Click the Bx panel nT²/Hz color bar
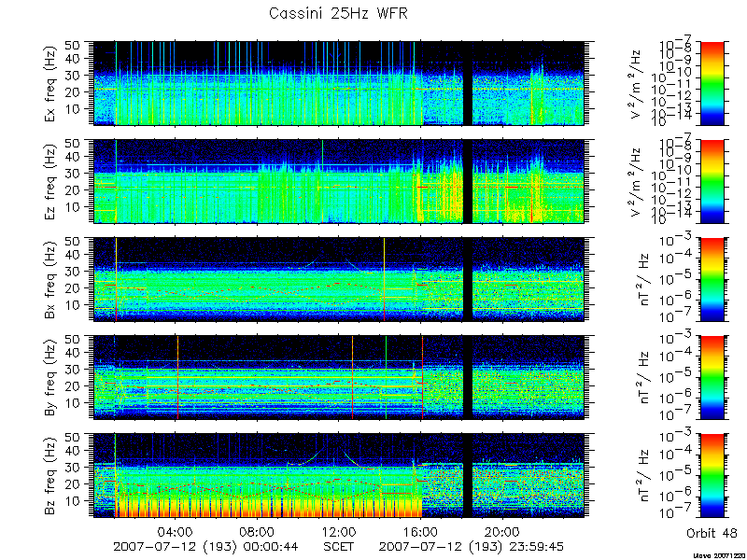 click(x=712, y=279)
